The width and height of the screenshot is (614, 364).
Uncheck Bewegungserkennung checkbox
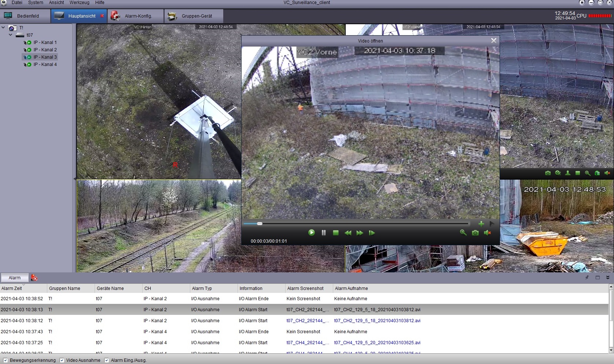point(5,360)
